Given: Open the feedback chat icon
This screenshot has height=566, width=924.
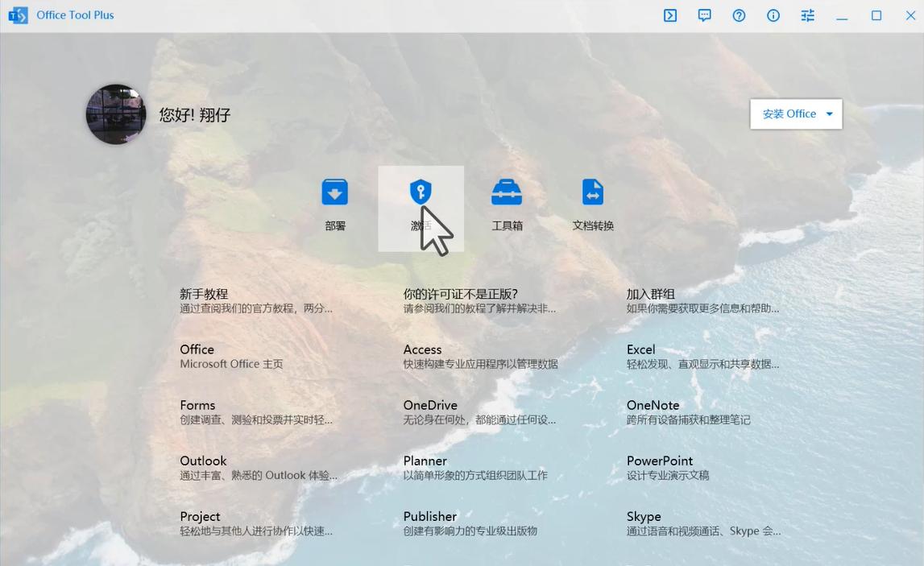Looking at the screenshot, I should pos(704,15).
